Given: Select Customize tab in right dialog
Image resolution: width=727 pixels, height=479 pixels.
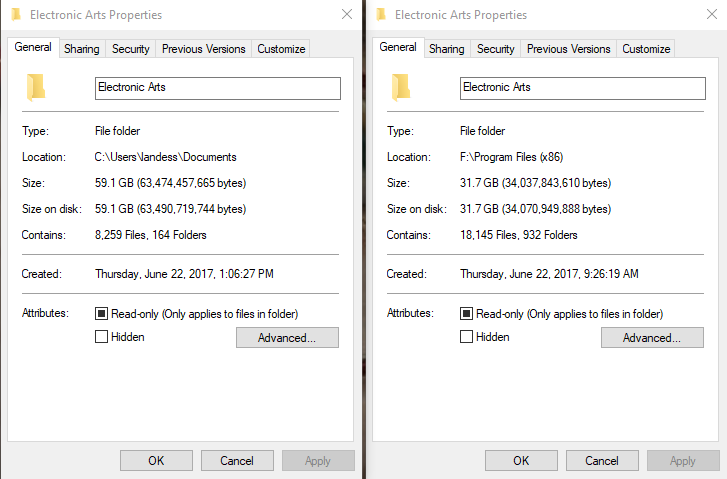Looking at the screenshot, I should pos(646,49).
